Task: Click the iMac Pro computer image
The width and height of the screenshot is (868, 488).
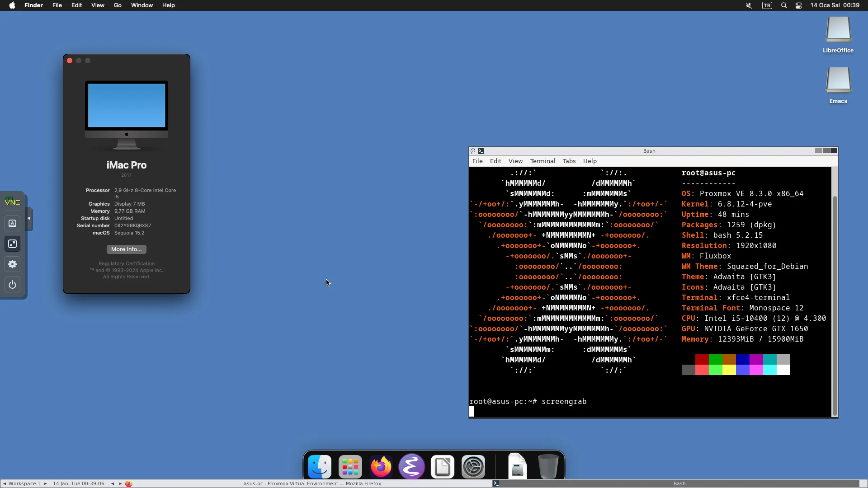Action: (127, 115)
